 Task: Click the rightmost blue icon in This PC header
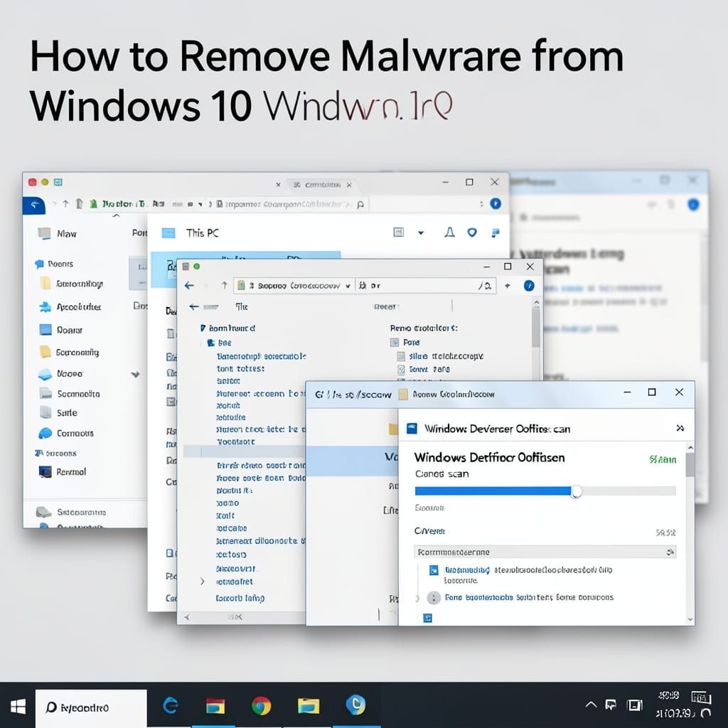click(496, 232)
